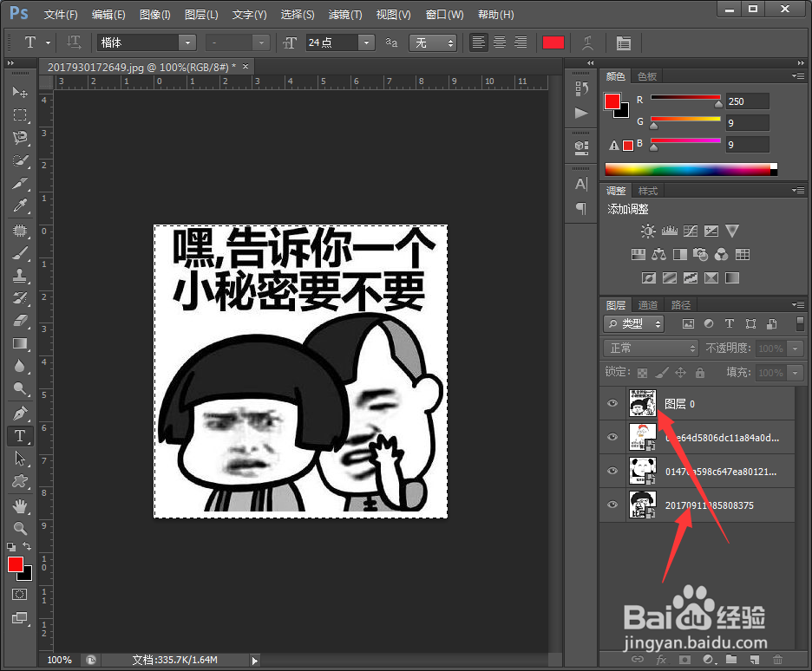Toggle text orientation in options bar
Screen dimensions: 812x671
[x=74, y=42]
